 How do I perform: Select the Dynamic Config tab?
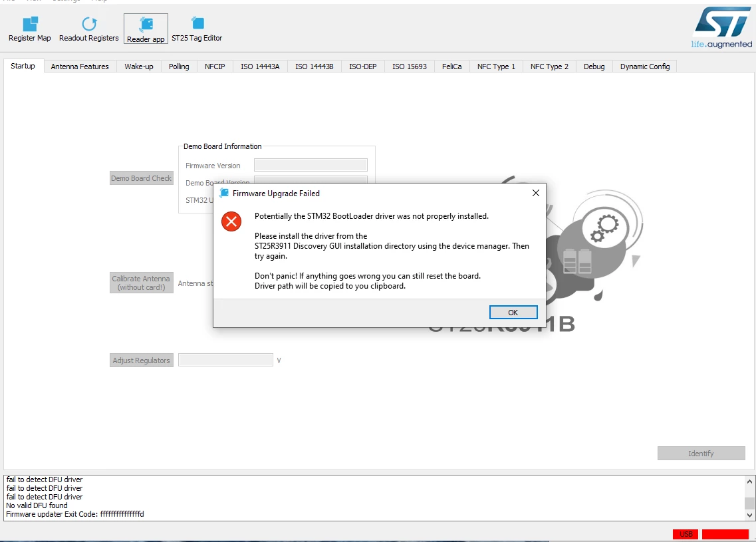644,67
